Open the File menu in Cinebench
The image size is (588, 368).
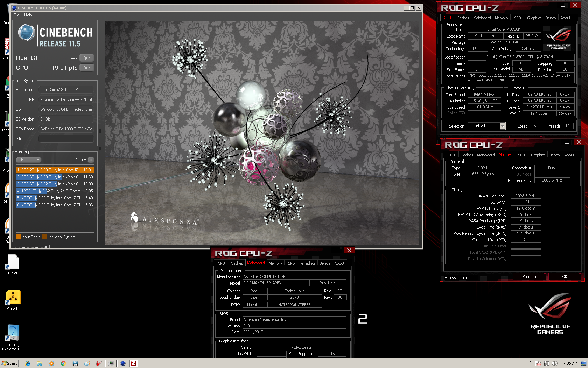[x=16, y=15]
